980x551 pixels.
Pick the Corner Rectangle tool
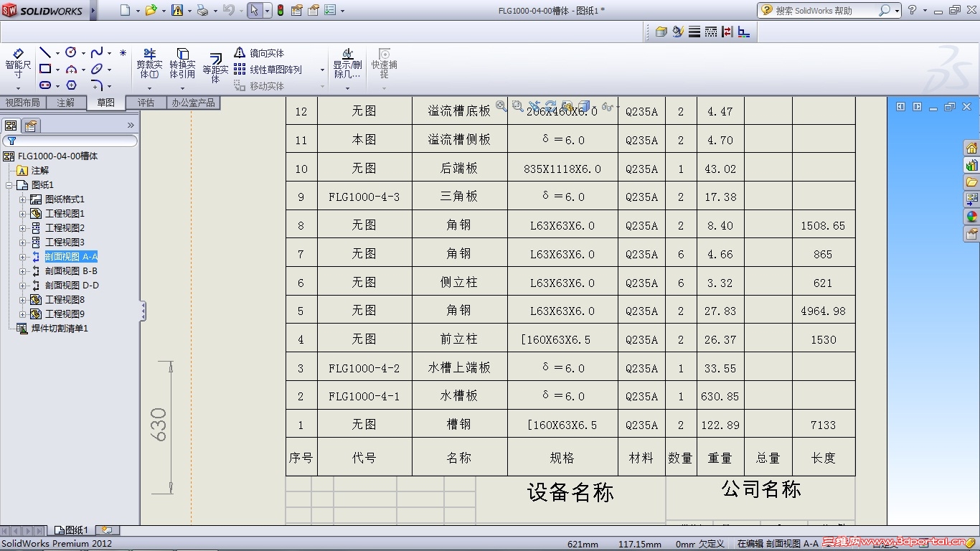(45, 69)
